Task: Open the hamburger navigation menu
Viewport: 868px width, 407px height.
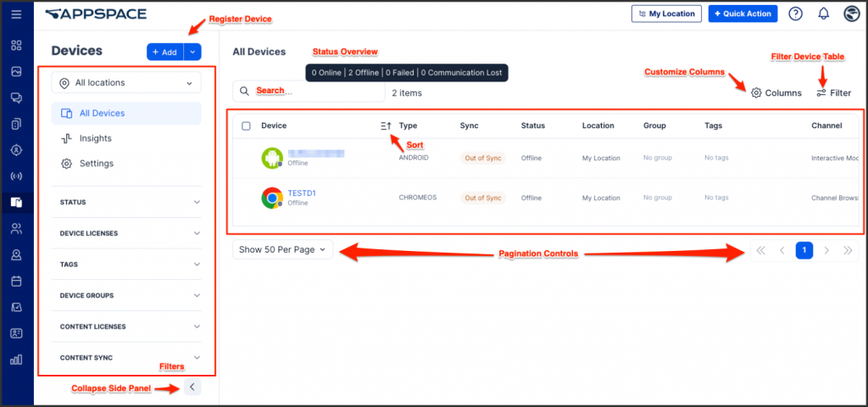Action: 16,14
